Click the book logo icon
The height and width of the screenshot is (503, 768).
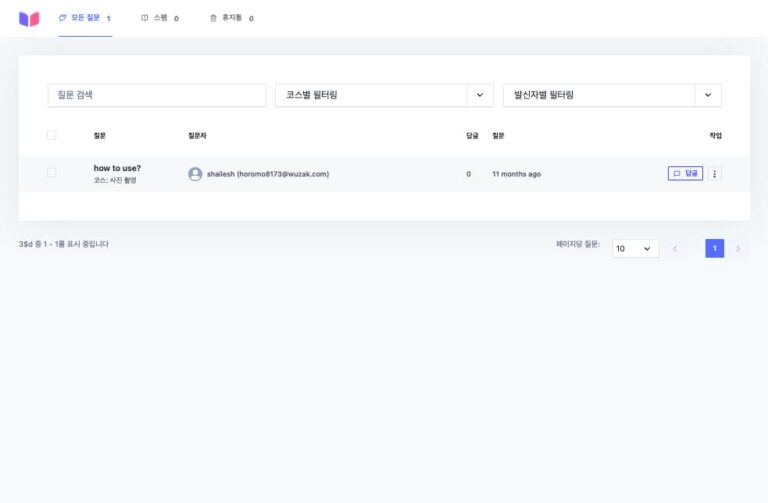tap(29, 18)
